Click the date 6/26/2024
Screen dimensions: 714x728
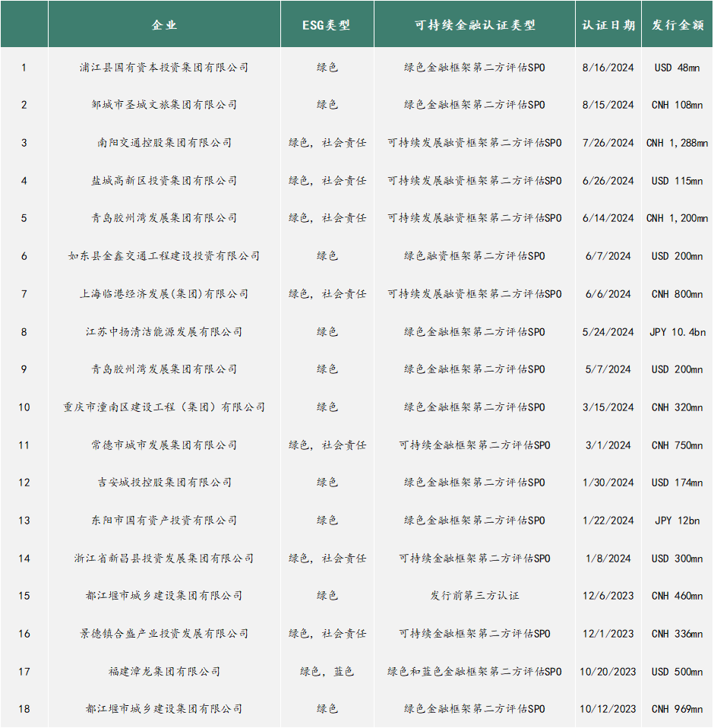point(608,181)
